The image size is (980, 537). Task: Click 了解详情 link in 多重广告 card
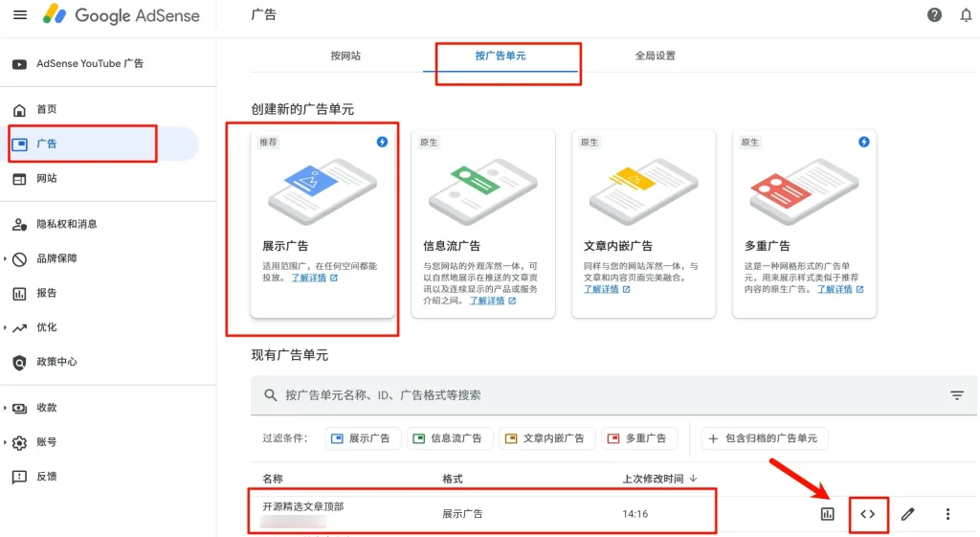(835, 289)
